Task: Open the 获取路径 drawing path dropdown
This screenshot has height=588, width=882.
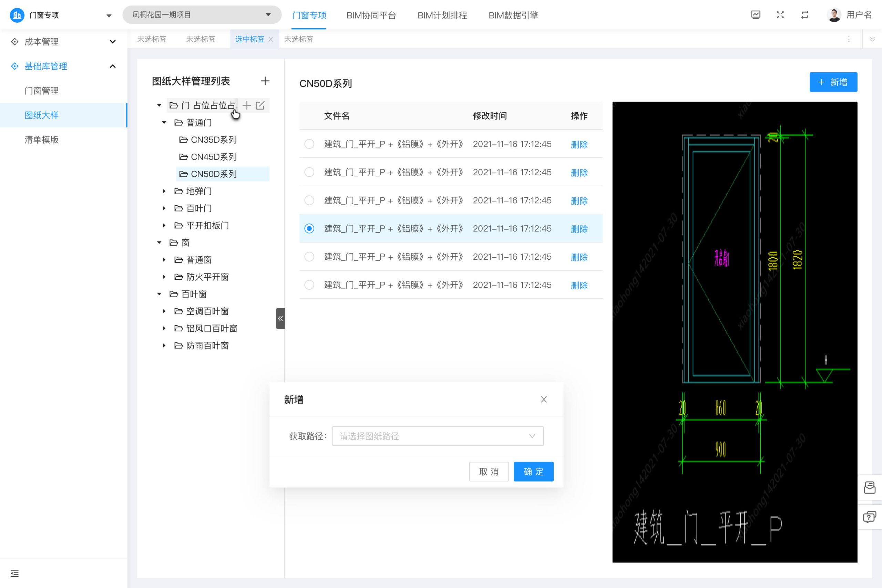Action: (x=437, y=436)
